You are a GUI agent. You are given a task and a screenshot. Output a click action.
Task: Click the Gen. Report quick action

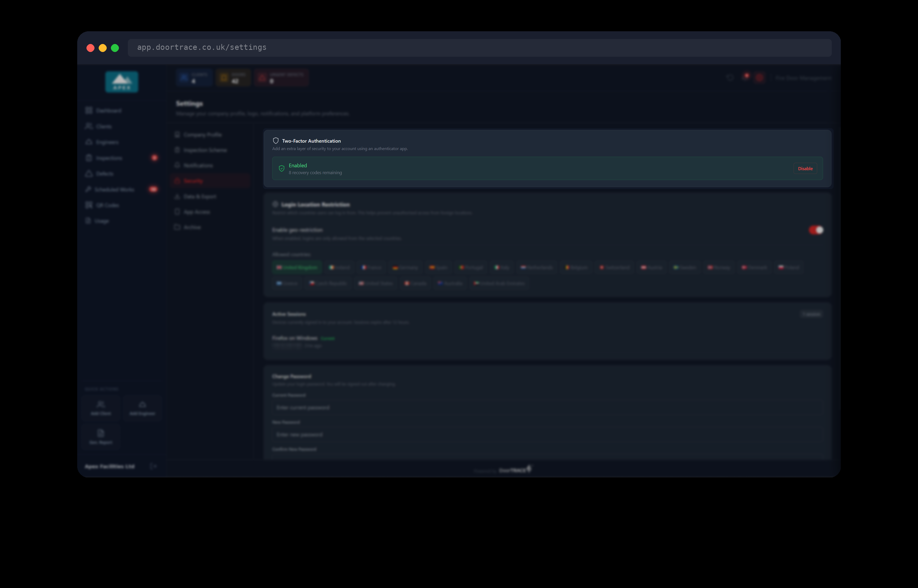(x=101, y=436)
